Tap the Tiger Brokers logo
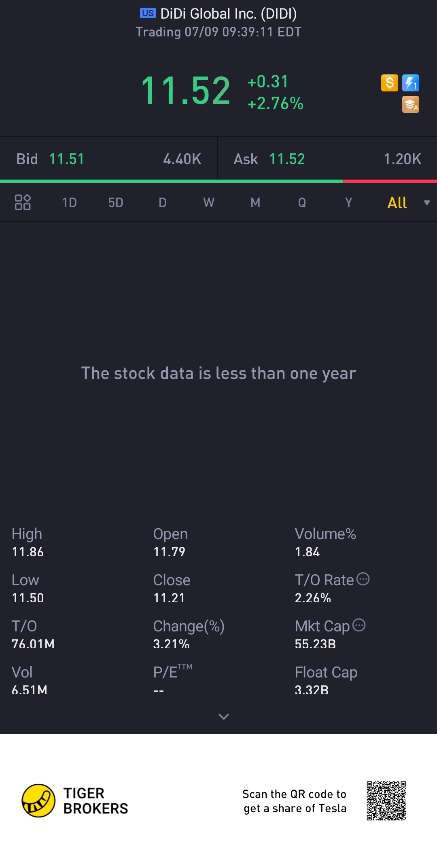This screenshot has height=868, width=437. point(38,800)
